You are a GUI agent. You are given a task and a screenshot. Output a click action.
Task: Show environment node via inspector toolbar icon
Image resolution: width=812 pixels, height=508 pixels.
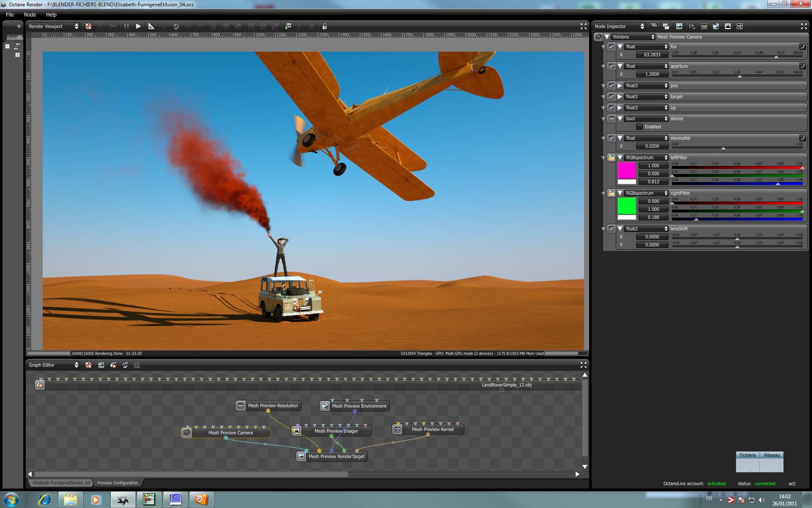(x=716, y=26)
